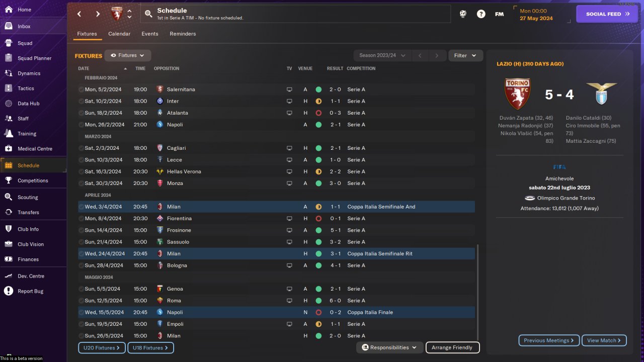Click the View Match button
This screenshot has height=362, width=644.
tap(604, 340)
